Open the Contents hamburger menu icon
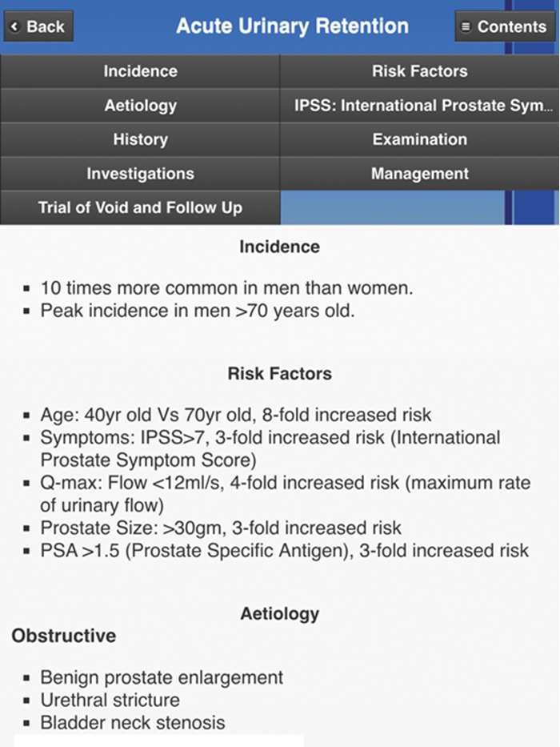 point(466,26)
